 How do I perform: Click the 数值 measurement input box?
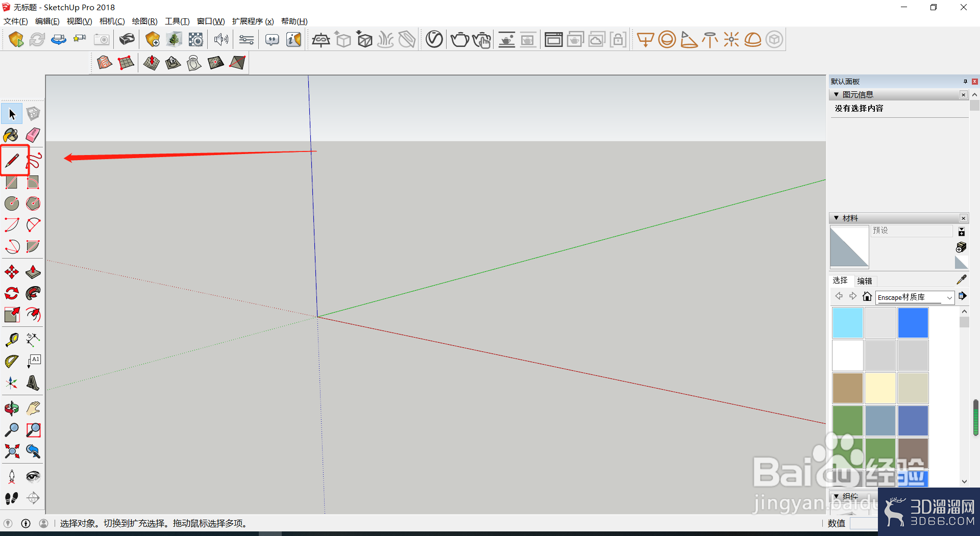[x=864, y=523]
